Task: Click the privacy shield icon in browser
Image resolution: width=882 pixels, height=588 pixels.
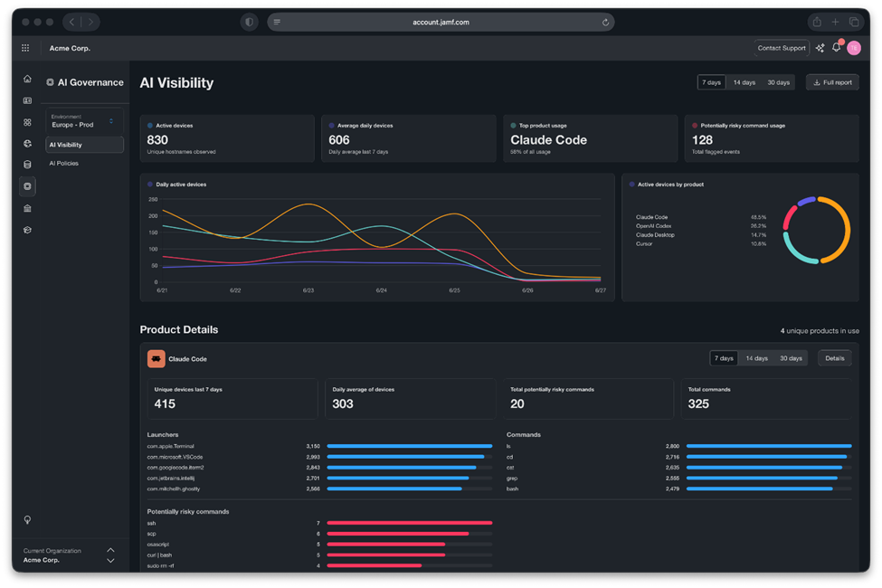Action: [x=249, y=22]
